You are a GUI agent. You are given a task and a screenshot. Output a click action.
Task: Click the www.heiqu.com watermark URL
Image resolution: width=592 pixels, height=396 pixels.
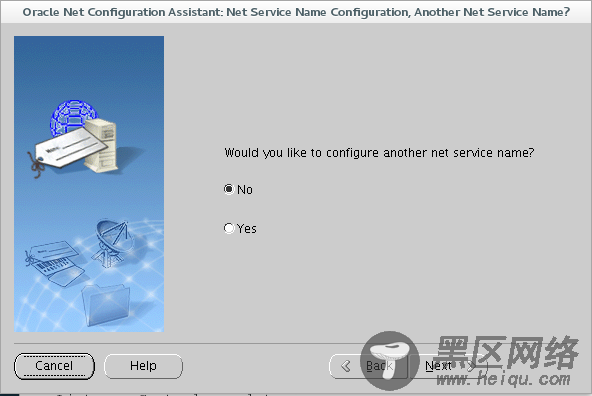(503, 379)
